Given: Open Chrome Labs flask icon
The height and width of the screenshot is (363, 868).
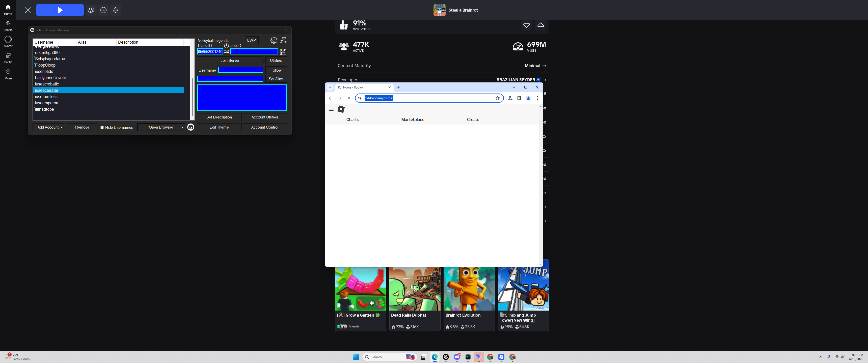Looking at the screenshot, I should point(510,98).
